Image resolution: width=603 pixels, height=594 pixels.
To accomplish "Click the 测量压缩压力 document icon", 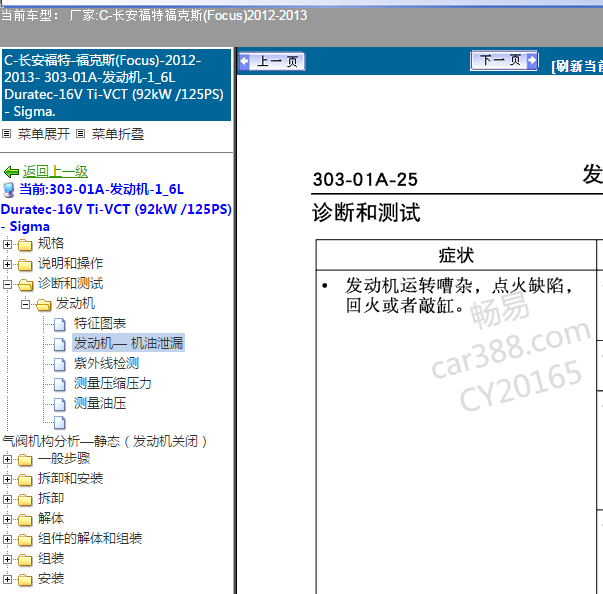I will 60,384.
